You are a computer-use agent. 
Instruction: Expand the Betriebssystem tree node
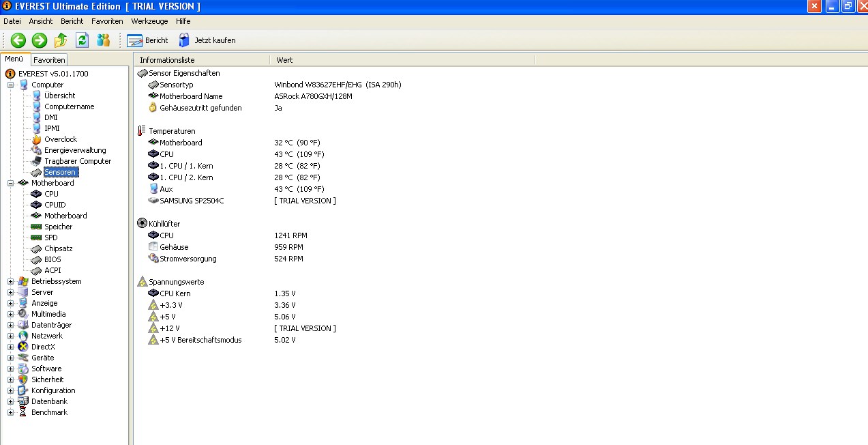[x=11, y=281]
